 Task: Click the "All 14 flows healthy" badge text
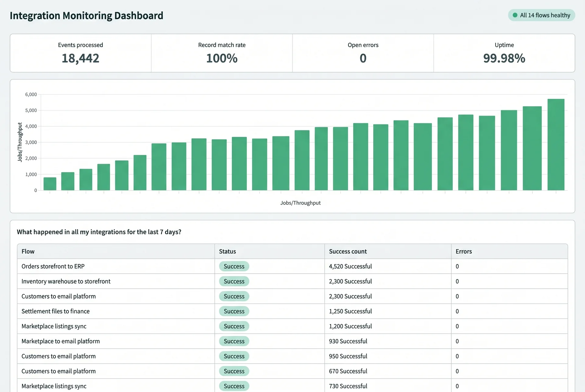545,15
